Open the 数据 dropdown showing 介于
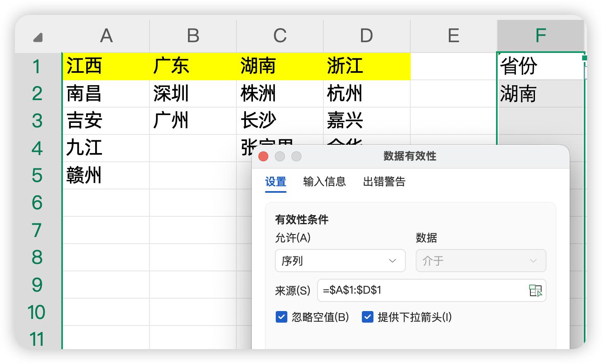602x364 pixels. [480, 261]
